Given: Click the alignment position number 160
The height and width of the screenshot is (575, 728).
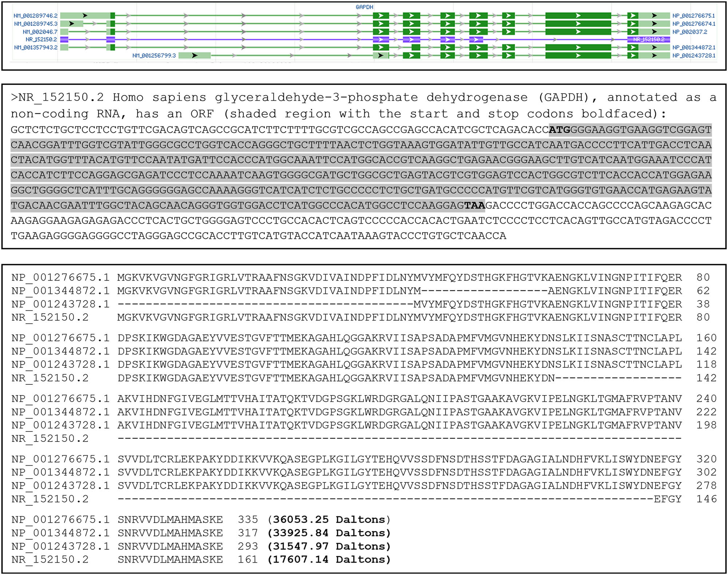Looking at the screenshot, I should tap(707, 338).
